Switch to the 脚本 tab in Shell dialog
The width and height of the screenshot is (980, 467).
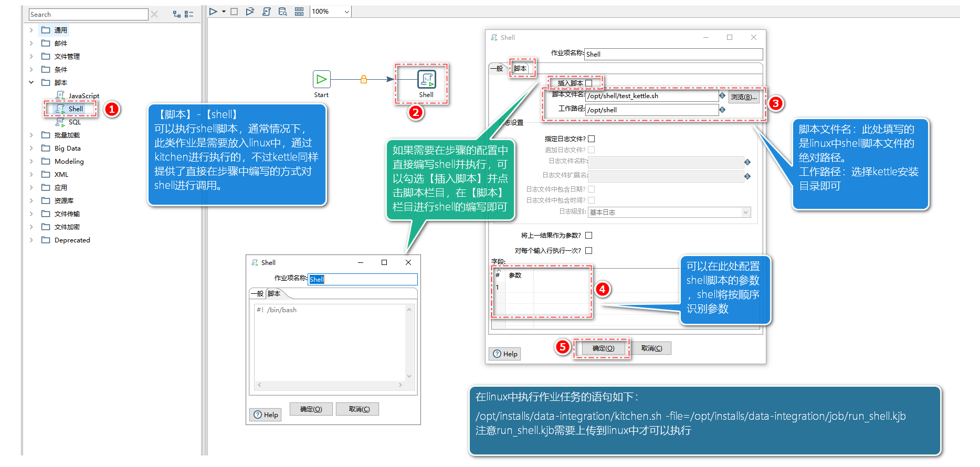[x=520, y=69]
